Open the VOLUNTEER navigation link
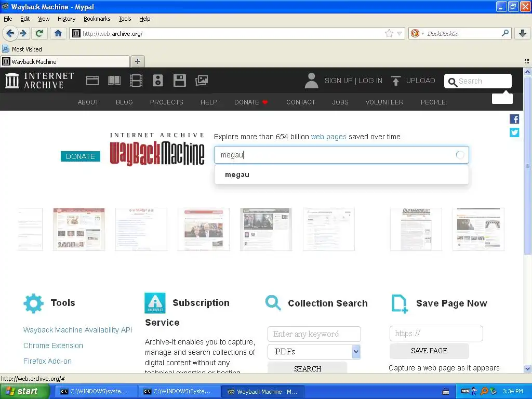 click(x=384, y=102)
